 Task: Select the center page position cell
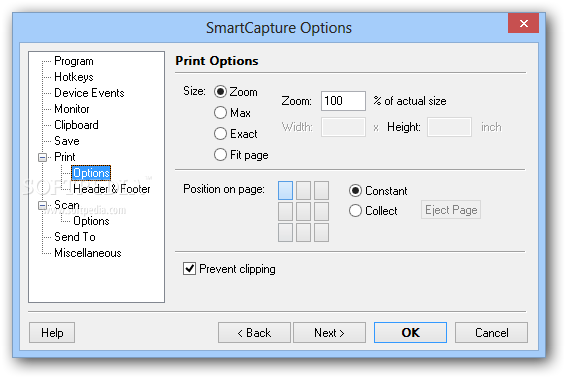point(303,211)
